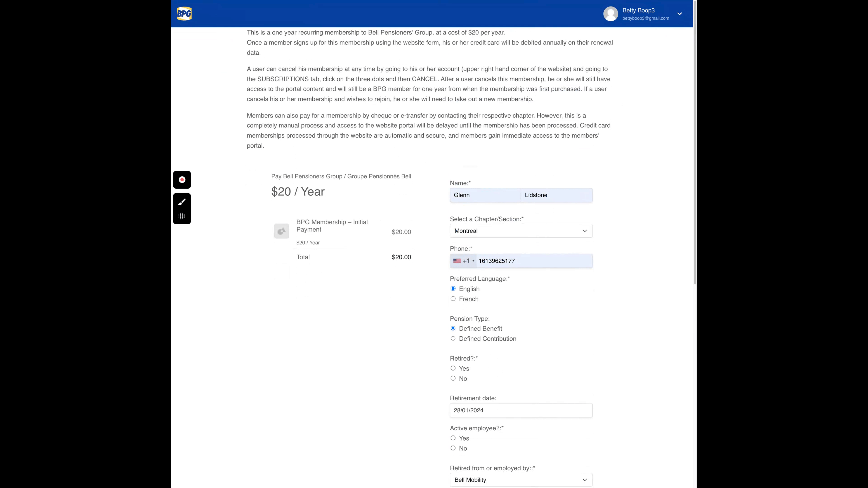Click the red record button icon
This screenshot has height=488, width=868.
pyautogui.click(x=182, y=180)
